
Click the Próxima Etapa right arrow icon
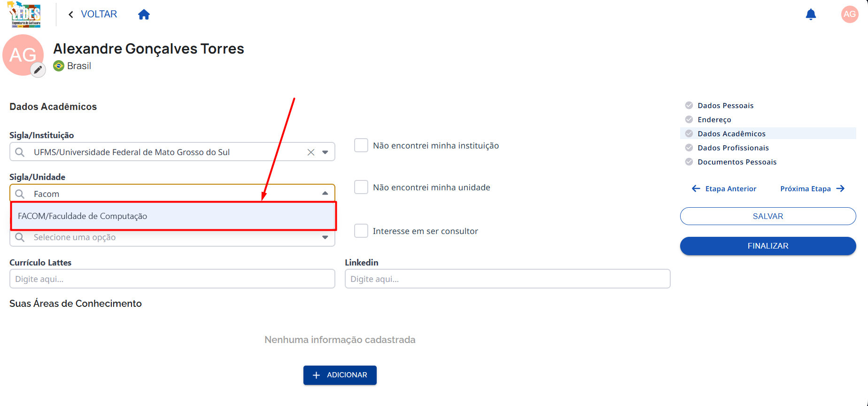pyautogui.click(x=841, y=188)
